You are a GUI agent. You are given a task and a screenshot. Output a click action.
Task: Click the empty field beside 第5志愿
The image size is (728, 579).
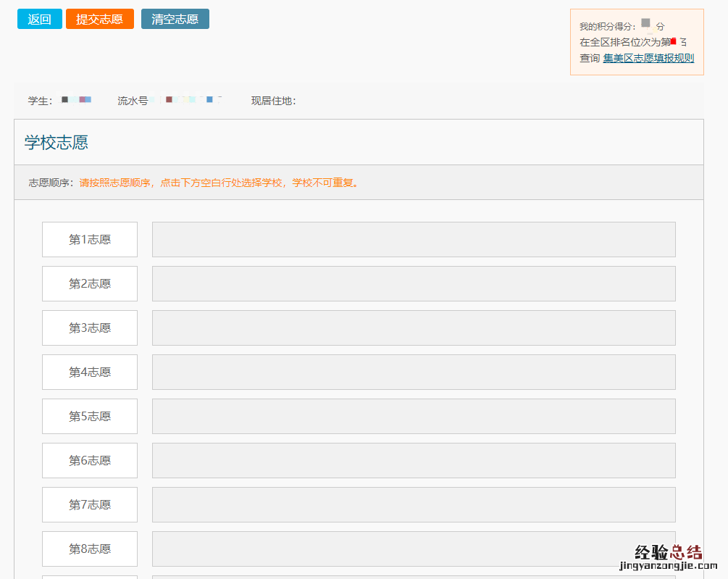tap(413, 416)
